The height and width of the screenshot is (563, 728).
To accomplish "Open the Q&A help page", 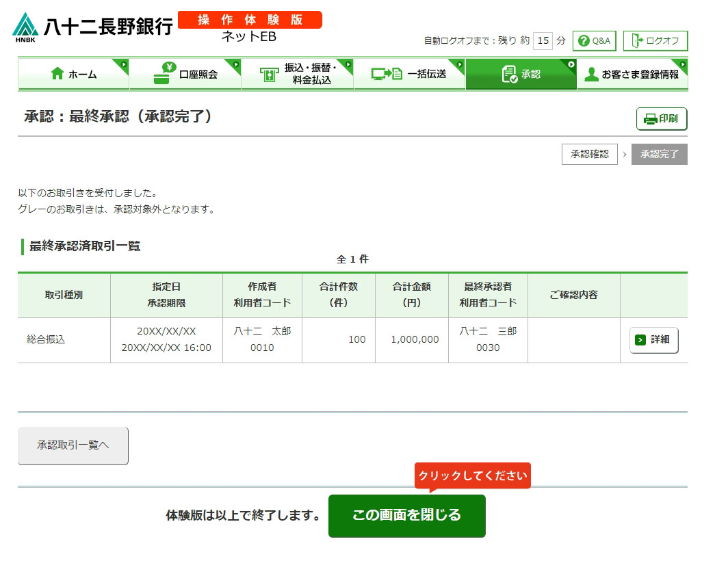I will click(x=594, y=41).
